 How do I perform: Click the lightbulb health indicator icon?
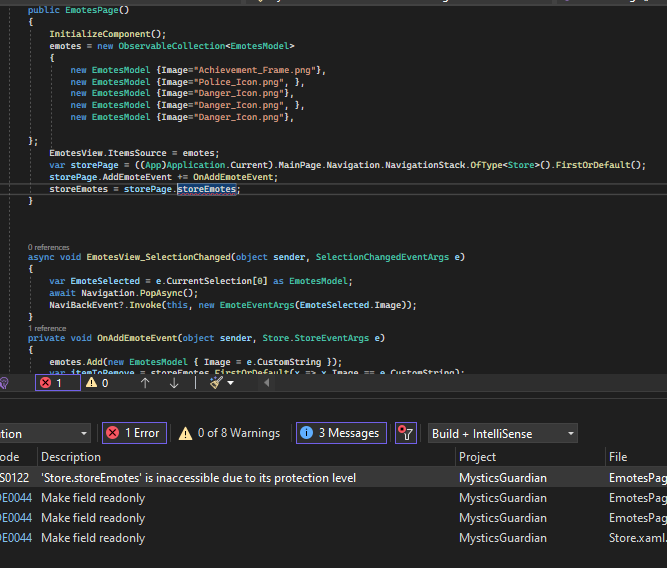pos(4,383)
